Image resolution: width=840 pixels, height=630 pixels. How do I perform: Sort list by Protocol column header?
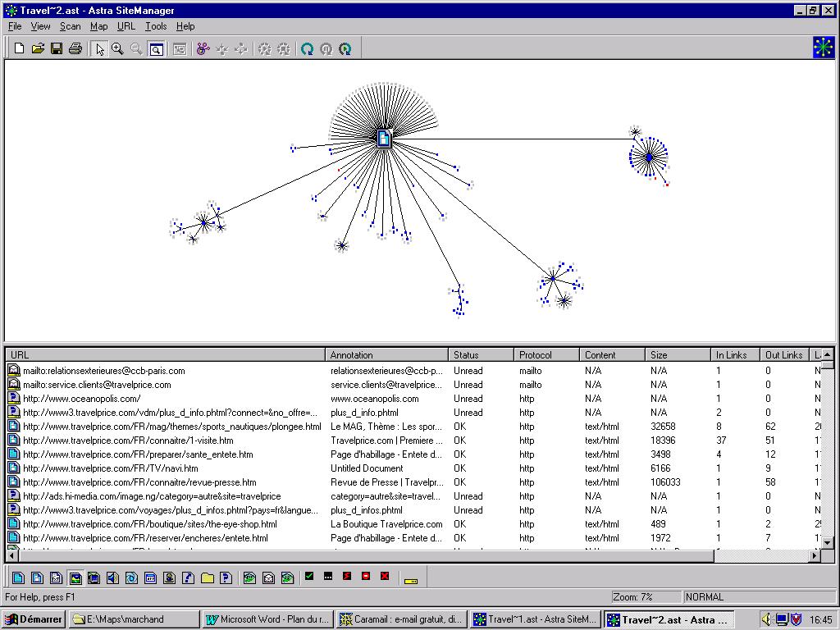click(546, 354)
